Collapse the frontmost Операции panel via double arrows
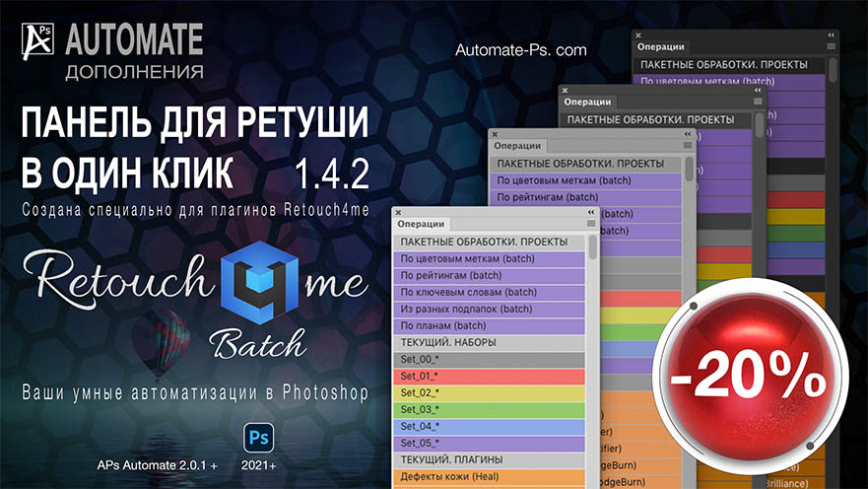The height and width of the screenshot is (489, 868). tap(590, 212)
